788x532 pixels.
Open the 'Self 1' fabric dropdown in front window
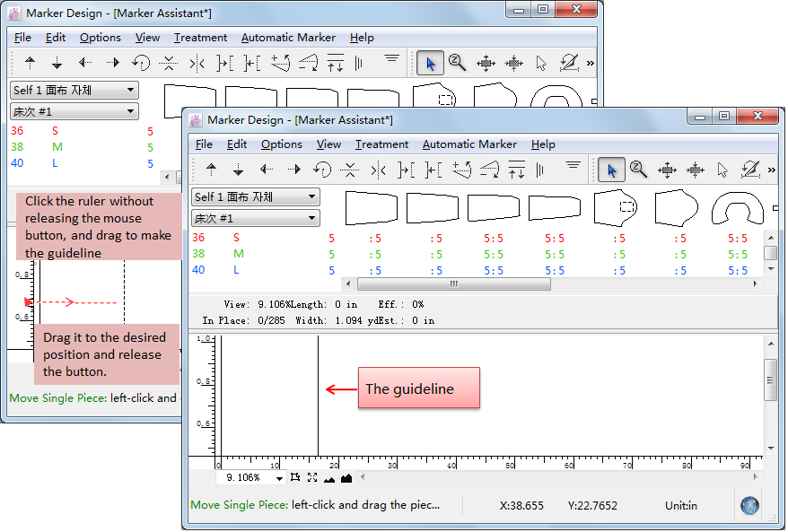(x=256, y=196)
